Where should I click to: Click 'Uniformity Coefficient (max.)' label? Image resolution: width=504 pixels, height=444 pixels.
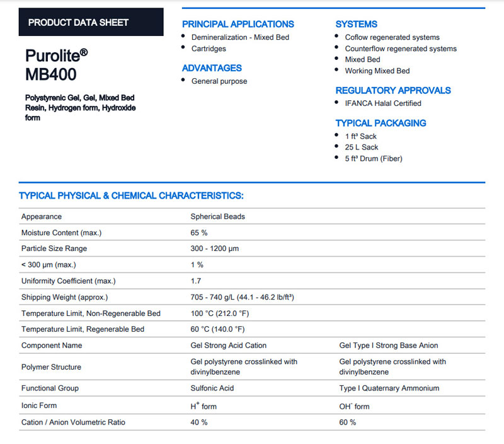click(x=69, y=281)
